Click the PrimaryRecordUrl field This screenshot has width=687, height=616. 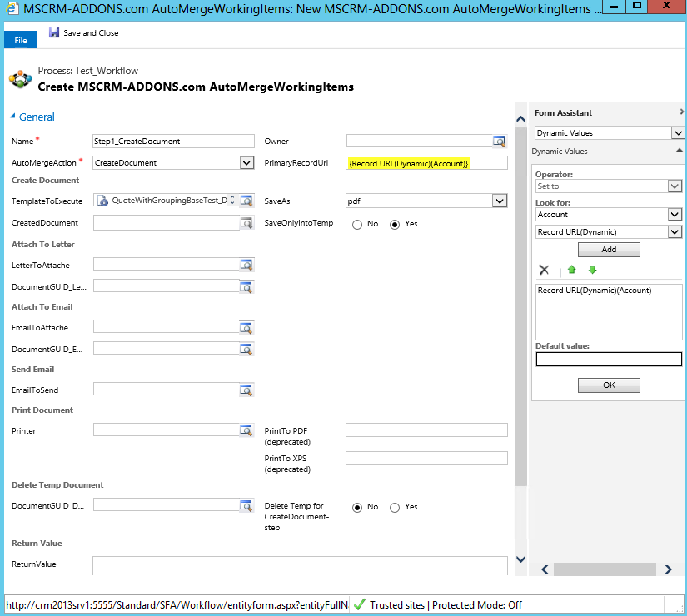coord(426,163)
